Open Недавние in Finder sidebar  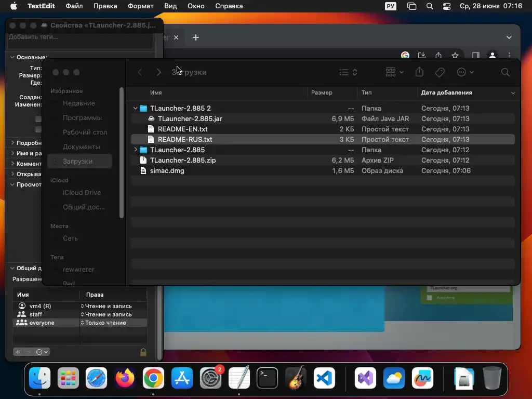point(80,103)
